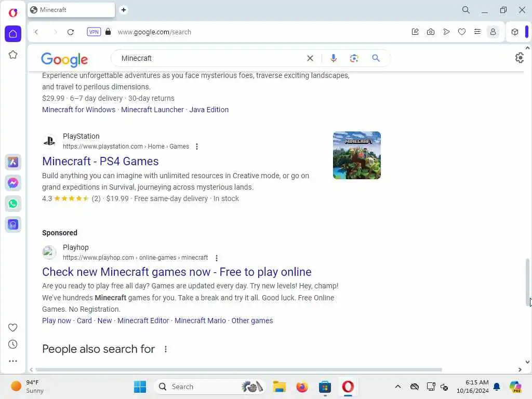The image size is (532, 399).
Task: Open the My Flow send icon
Action: [x=446, y=32]
